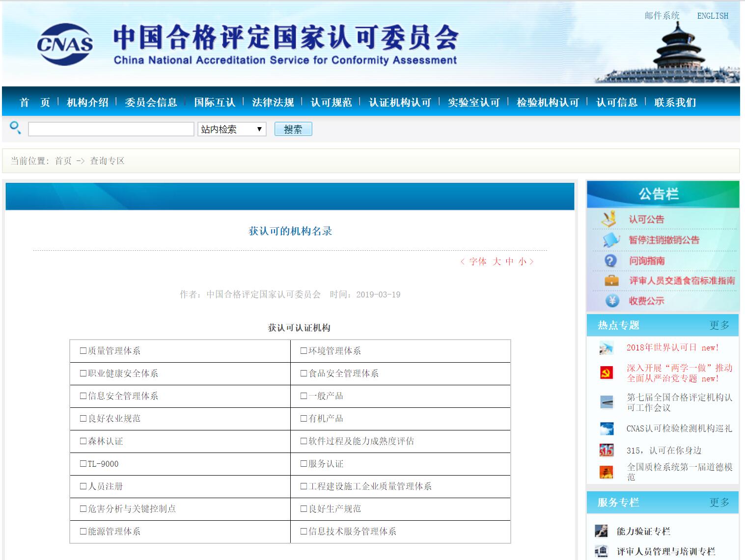Click icon beside 第七届全国合格评定机构认可工作会议
Viewport: 745px width, 560px height.
point(607,402)
